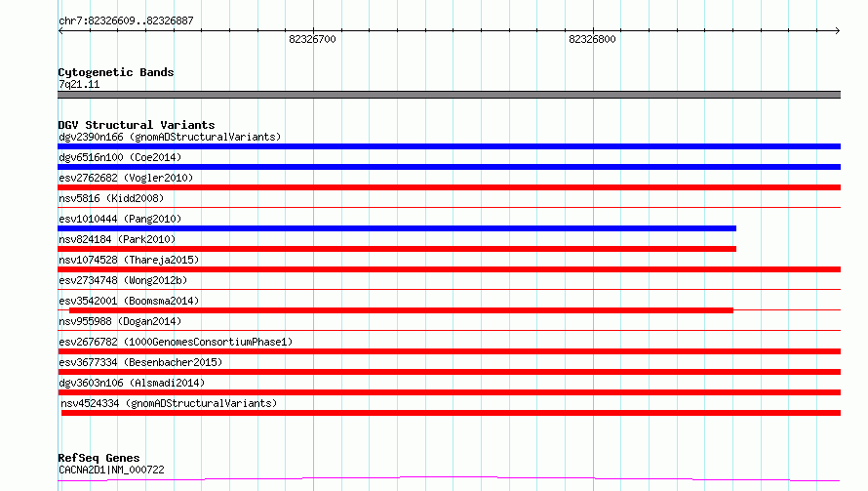868x491 pixels.
Task: Open variant nsv955988 (Dogan2014) label
Action: [120, 321]
